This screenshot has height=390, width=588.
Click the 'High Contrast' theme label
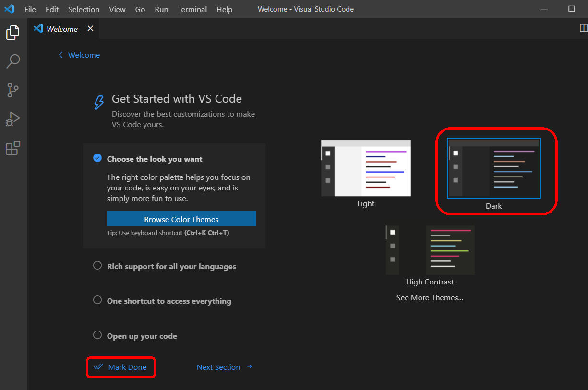pyautogui.click(x=430, y=282)
